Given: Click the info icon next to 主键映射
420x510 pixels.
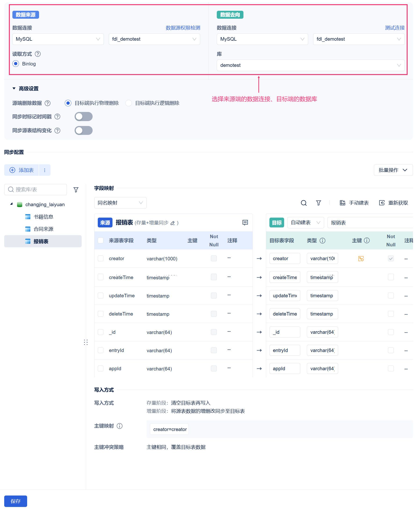Looking at the screenshot, I should click(x=119, y=426).
